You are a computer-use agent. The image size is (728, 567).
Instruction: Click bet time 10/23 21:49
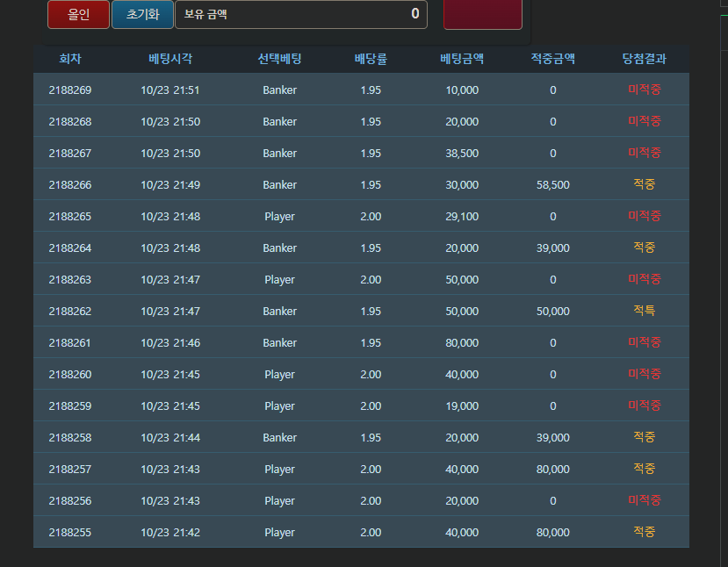click(x=170, y=184)
